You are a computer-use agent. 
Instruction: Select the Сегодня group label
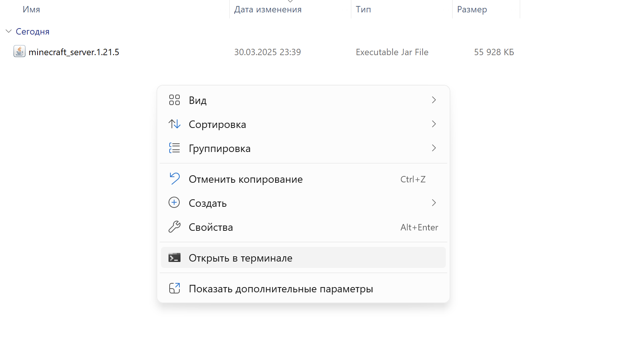click(x=33, y=32)
